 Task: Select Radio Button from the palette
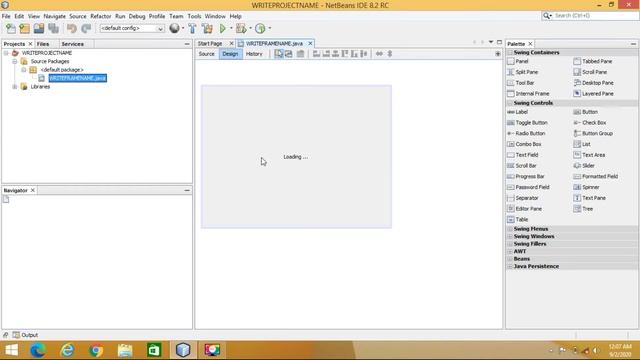526,133
